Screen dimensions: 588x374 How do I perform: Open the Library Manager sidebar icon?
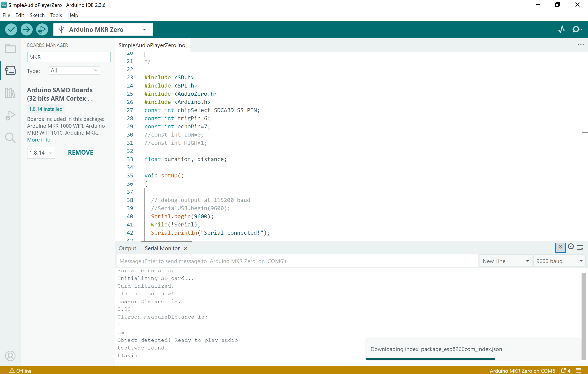point(10,93)
